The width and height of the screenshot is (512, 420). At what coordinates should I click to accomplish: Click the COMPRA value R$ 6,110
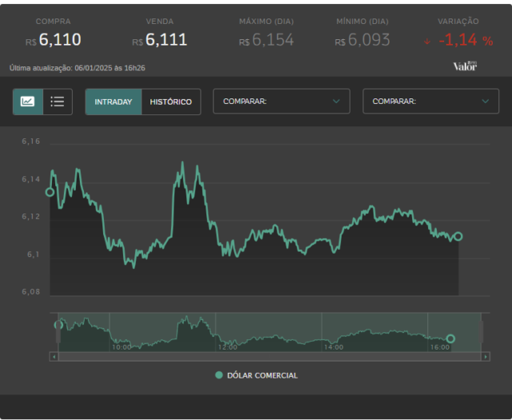pyautogui.click(x=54, y=40)
